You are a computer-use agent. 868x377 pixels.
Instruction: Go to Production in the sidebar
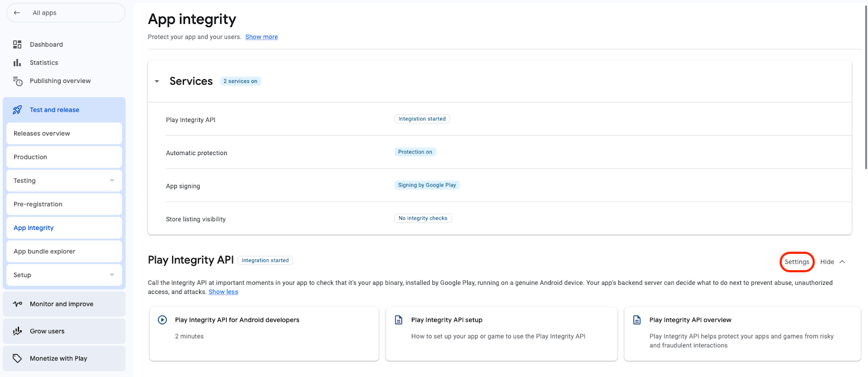(64, 157)
